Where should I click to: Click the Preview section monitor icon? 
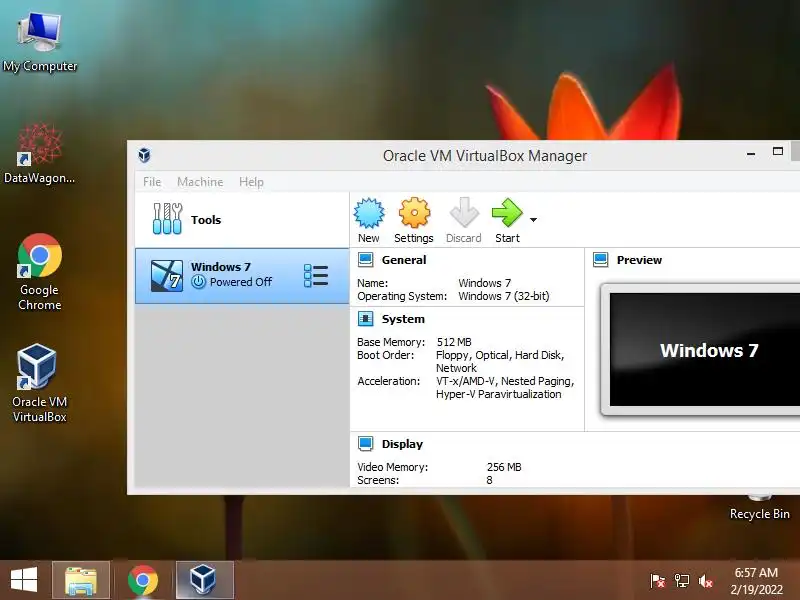click(x=601, y=260)
